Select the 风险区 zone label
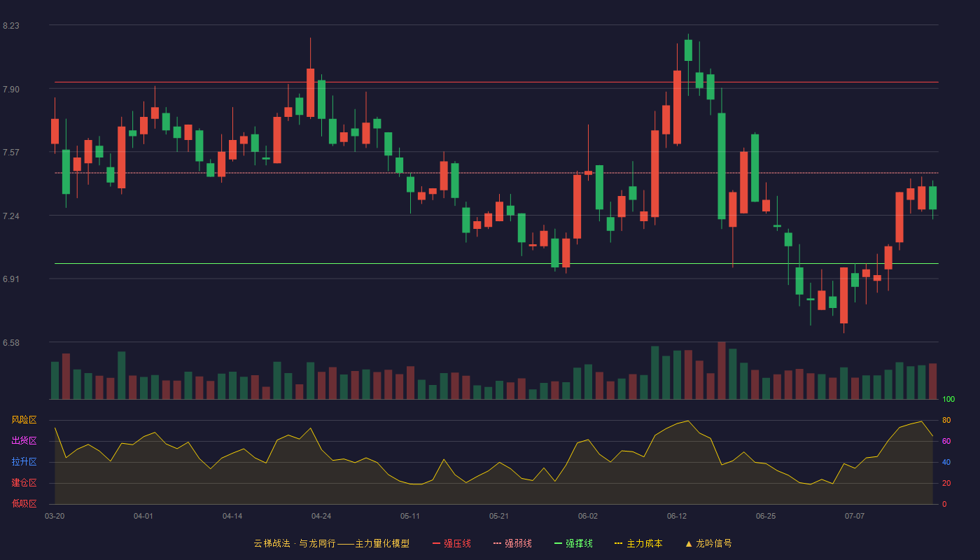This screenshot has width=980, height=560. coord(24,420)
